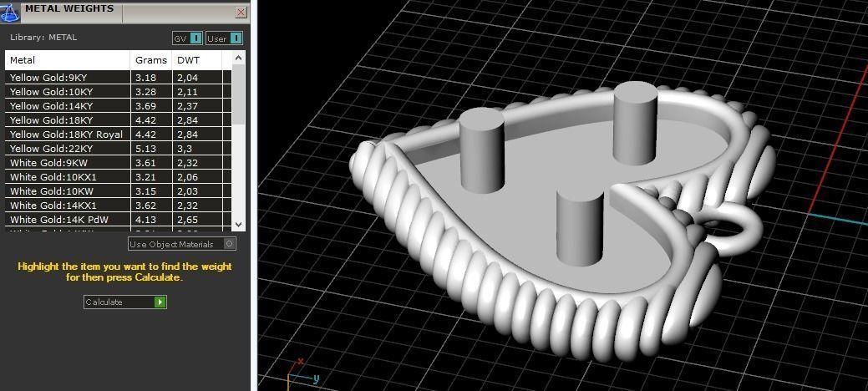
Task: Select the White Gold:9KW row
Action: (118, 163)
